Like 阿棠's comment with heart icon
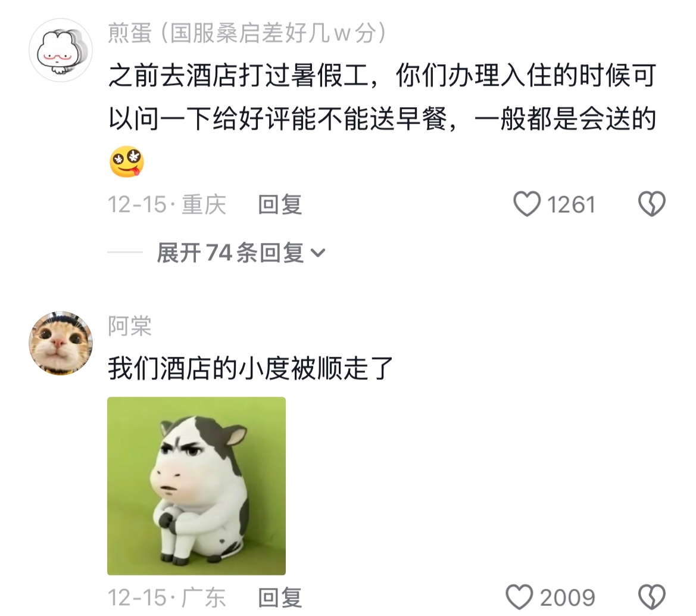Viewport: 696px width, 616px height. [519, 597]
